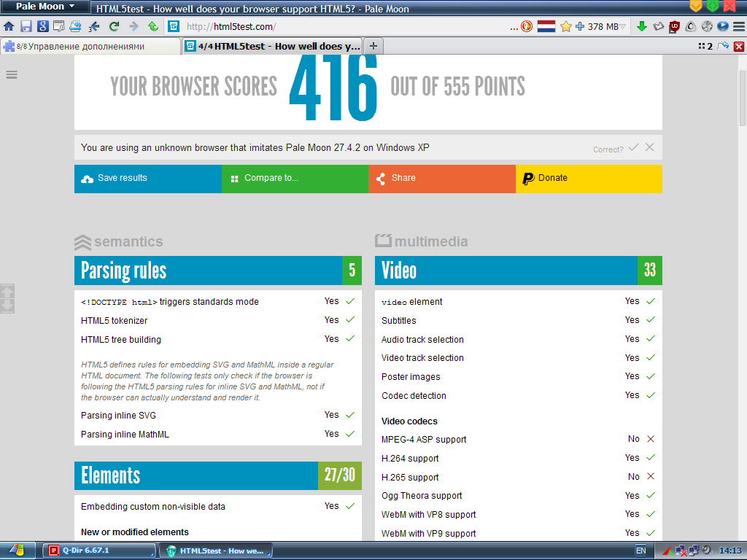Open downloads with the green arrow
The width and height of the screenshot is (747, 560).
(x=642, y=26)
